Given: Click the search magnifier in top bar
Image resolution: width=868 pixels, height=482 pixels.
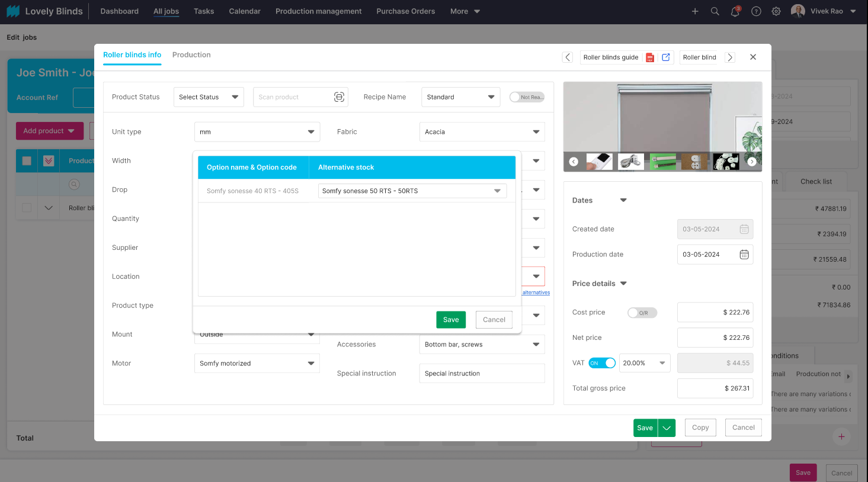Looking at the screenshot, I should [x=715, y=11].
